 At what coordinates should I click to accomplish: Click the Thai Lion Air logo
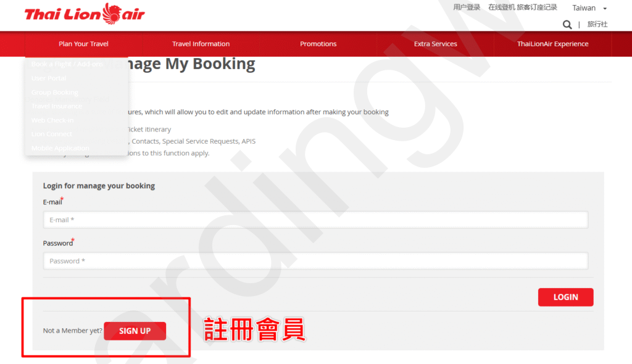coord(84,14)
